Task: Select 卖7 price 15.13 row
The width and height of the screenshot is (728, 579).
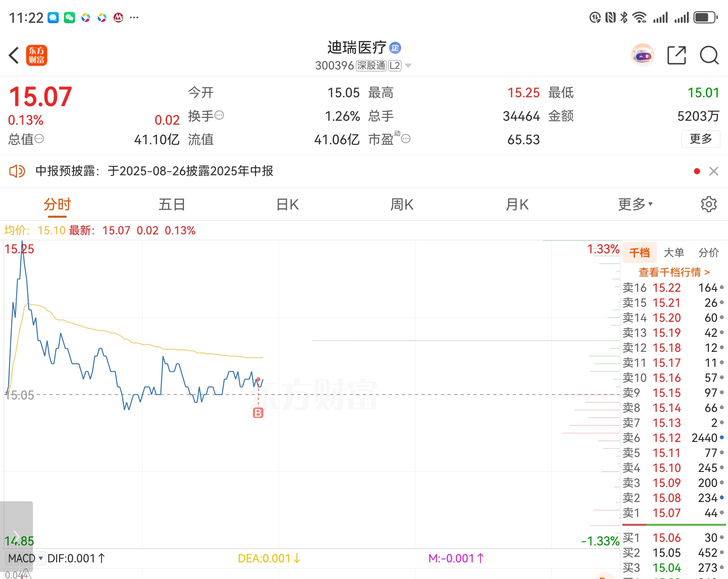Action: 673,423
